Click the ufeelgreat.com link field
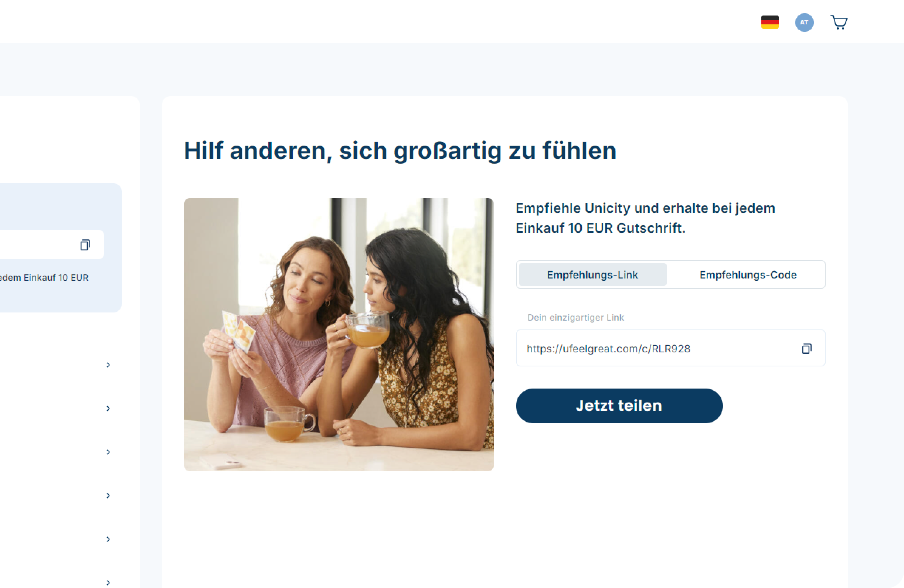The image size is (904, 588). [x=670, y=348]
